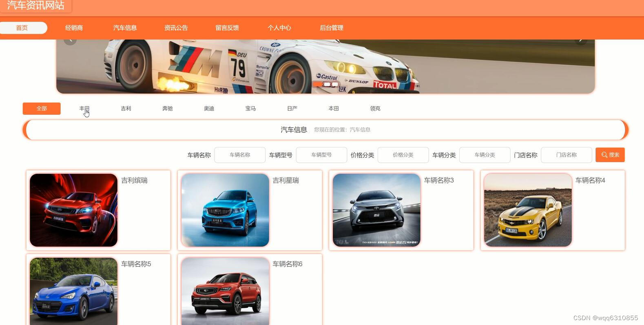Go to 汽车信息 in the navigation bar

click(x=125, y=28)
